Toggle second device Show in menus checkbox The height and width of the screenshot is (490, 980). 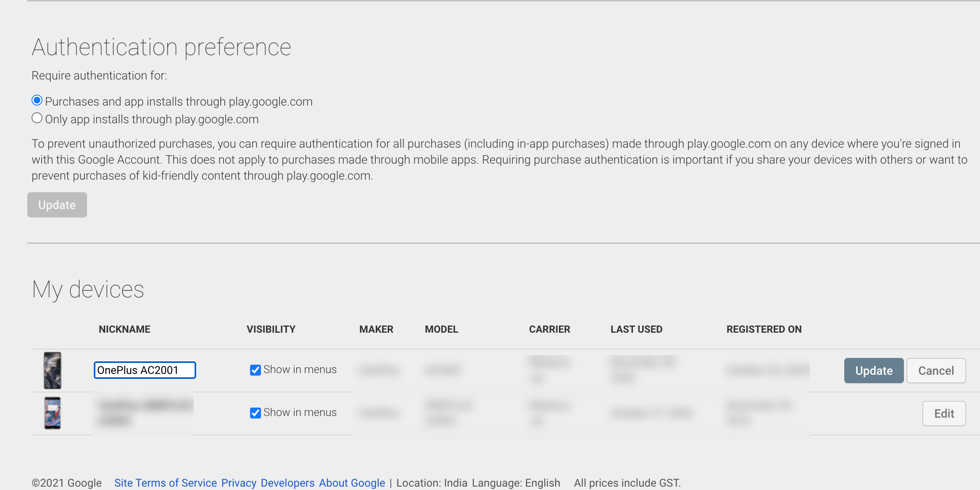coord(255,413)
